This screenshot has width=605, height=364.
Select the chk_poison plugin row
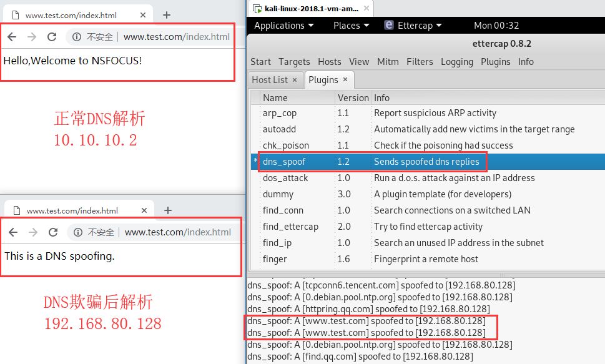pyautogui.click(x=428, y=145)
